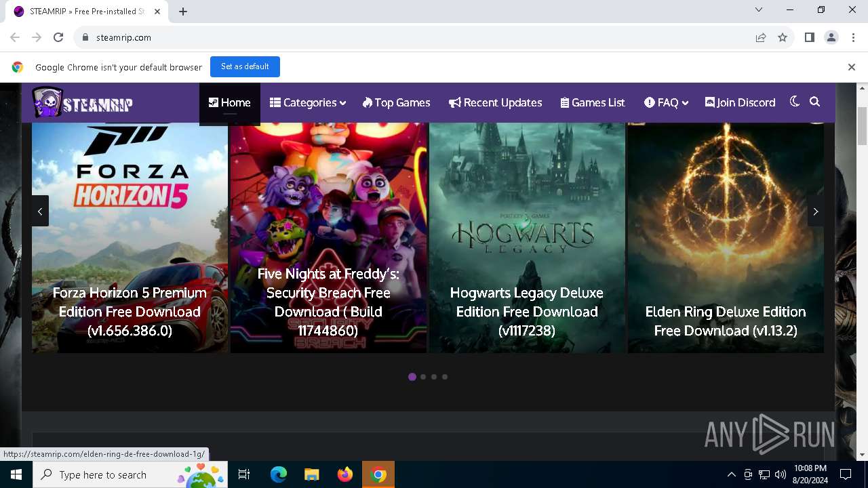Click the browser back arrow
The height and width of the screenshot is (488, 868).
pyautogui.click(x=15, y=37)
